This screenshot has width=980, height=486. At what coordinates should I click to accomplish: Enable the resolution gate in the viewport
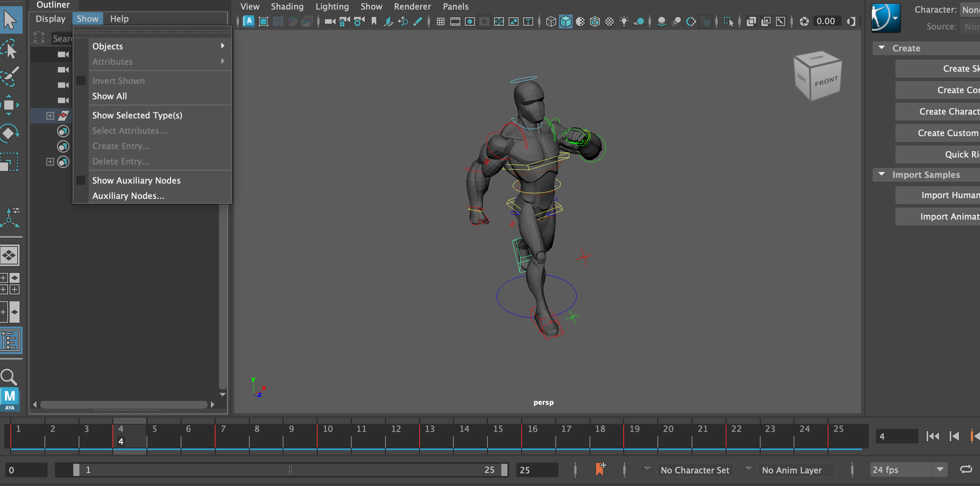click(469, 21)
